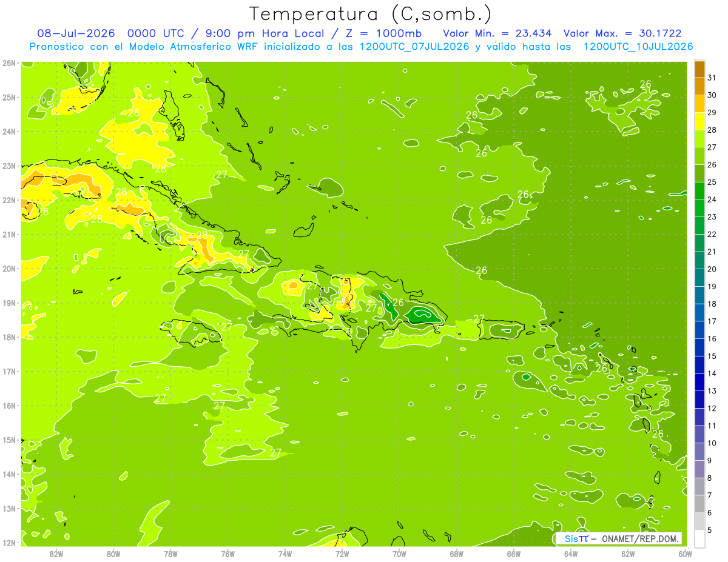Click the color bar label 12

click(712, 408)
